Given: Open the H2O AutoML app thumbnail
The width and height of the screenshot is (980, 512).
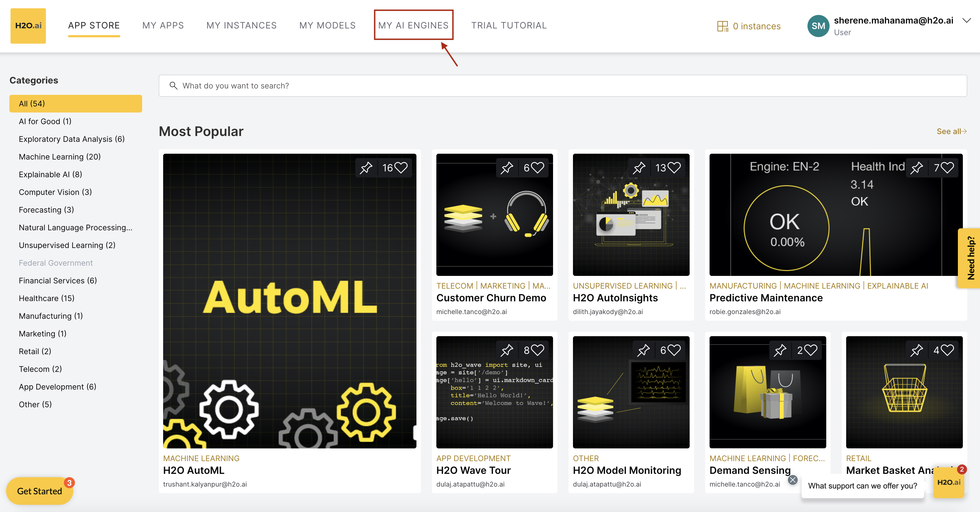Looking at the screenshot, I should [290, 301].
